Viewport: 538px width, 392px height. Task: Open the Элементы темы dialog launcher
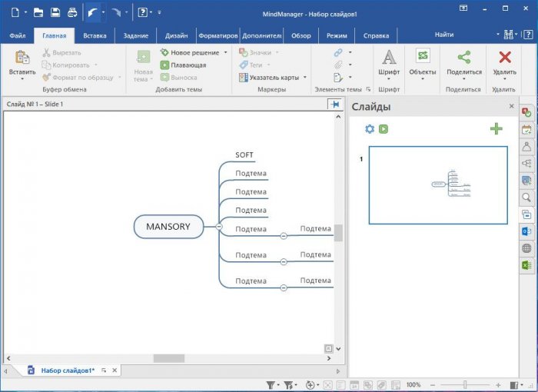tap(368, 89)
